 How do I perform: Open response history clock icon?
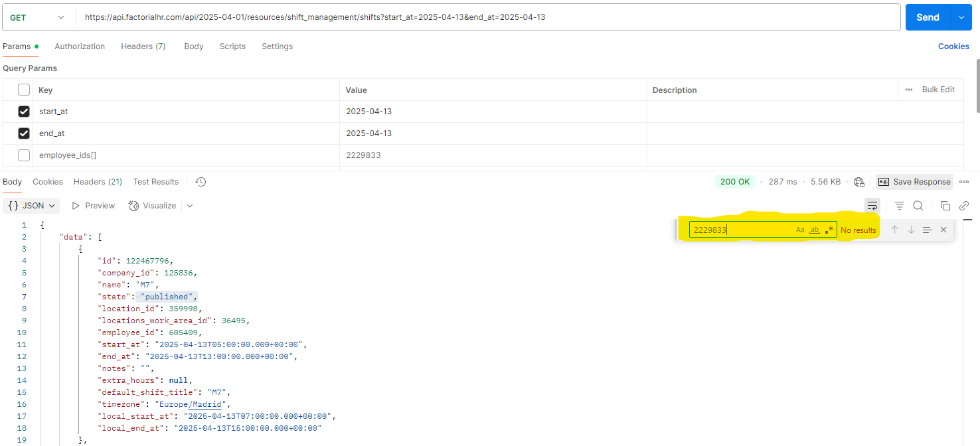click(201, 182)
